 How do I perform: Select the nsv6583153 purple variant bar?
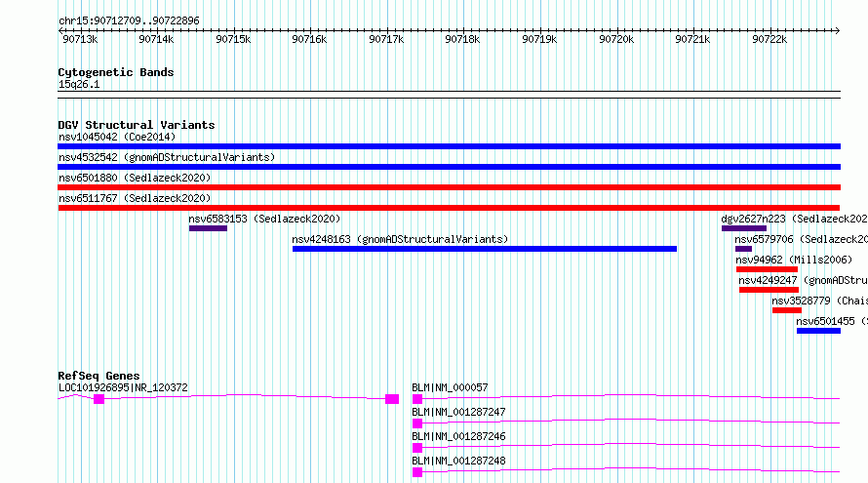point(208,228)
